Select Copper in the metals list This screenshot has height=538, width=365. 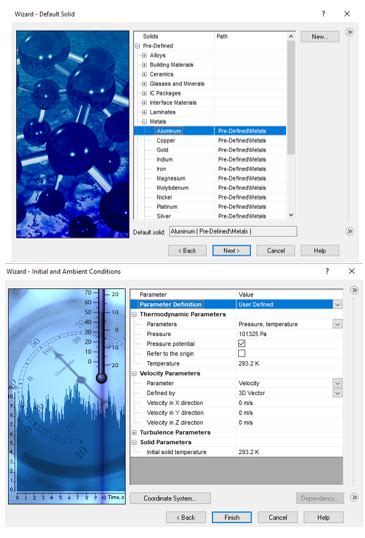tap(166, 141)
